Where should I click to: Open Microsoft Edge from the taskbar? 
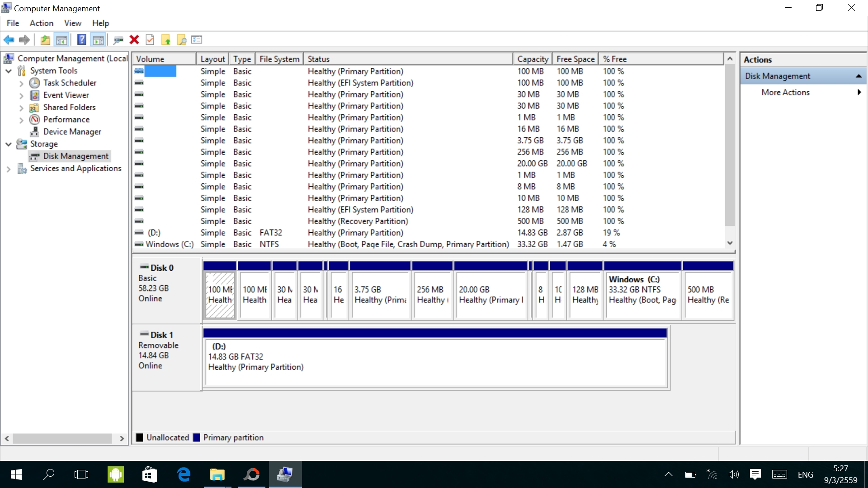click(x=183, y=474)
